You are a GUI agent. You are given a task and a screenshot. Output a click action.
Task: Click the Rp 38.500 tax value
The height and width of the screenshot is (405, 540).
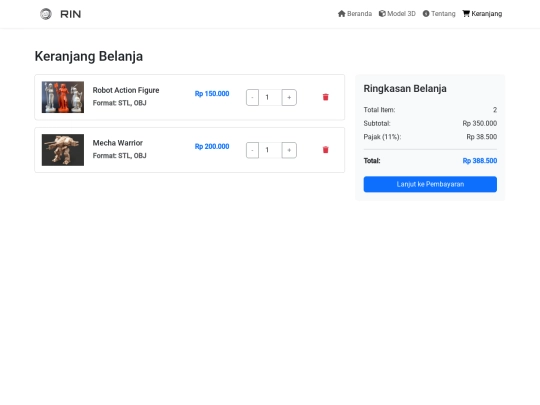click(481, 137)
